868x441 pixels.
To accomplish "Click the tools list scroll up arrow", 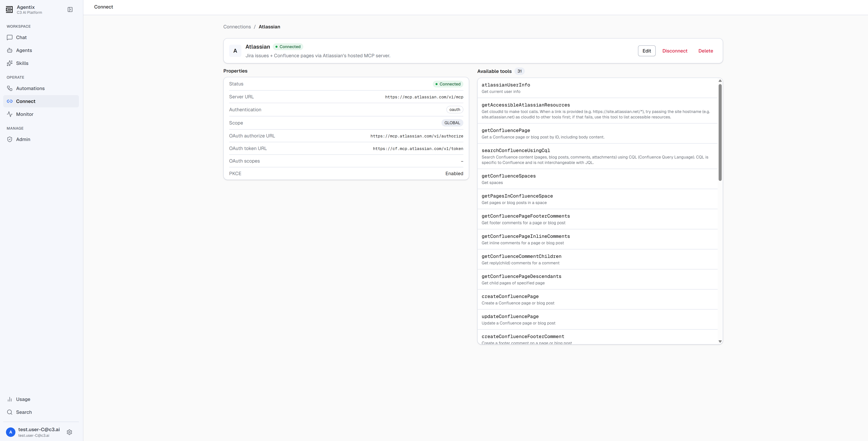I will point(720,81).
